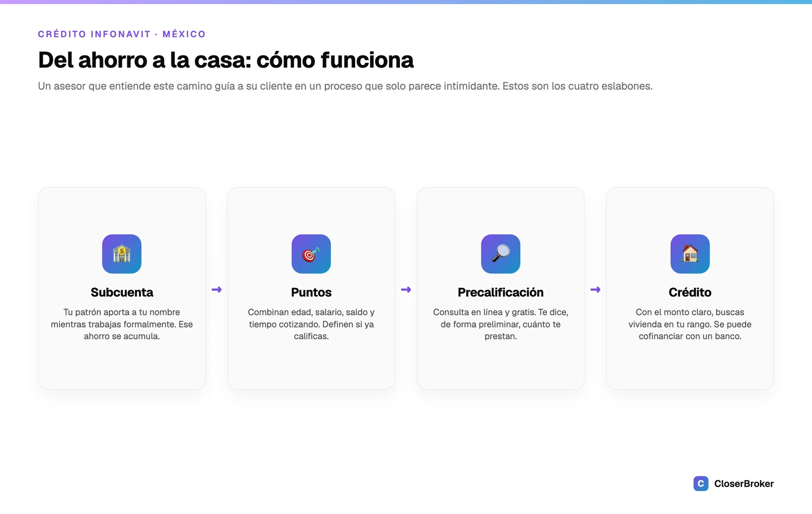Click the 'CRÉDITO INFONAVIT · MÉXICO' eyebrow label
This screenshot has width=812, height=514.
pos(122,34)
